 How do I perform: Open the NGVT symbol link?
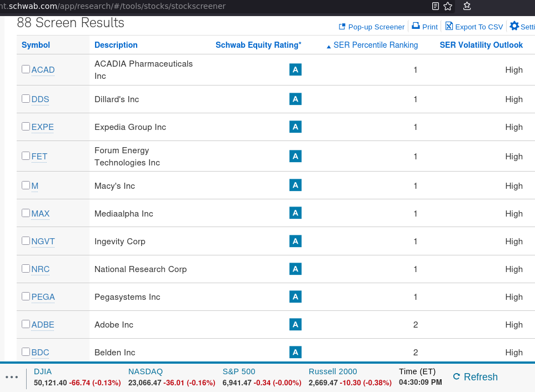coord(43,242)
